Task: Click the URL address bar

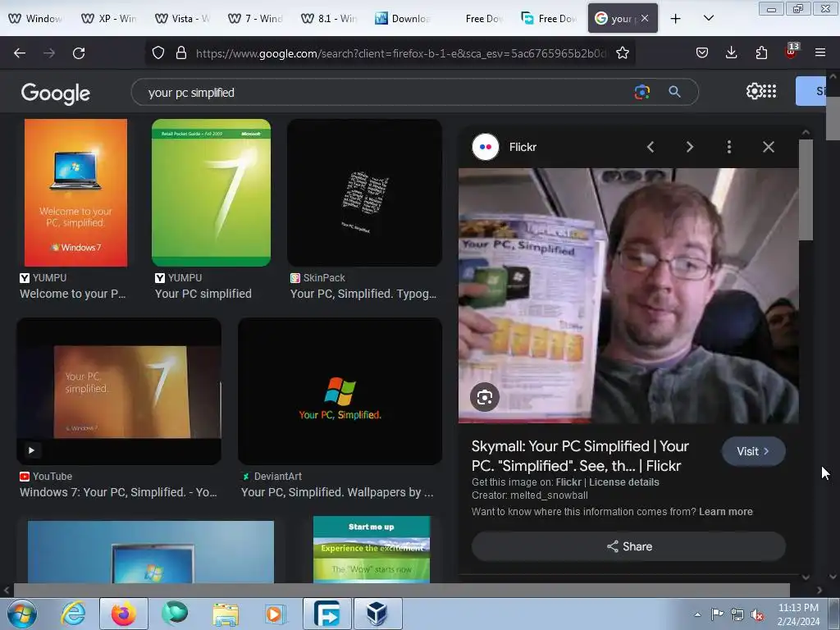Action: coord(402,53)
